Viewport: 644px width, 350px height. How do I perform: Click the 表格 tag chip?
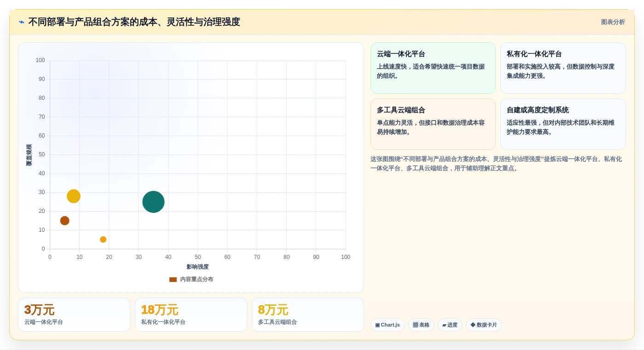pos(421,325)
